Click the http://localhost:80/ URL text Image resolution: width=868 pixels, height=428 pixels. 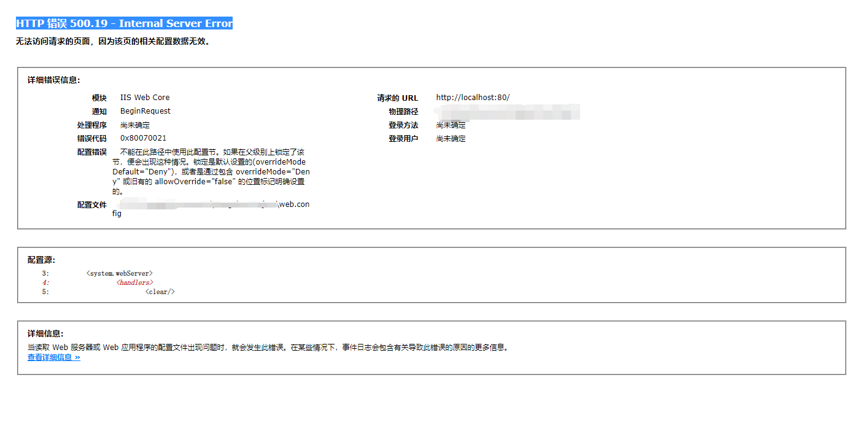pyautogui.click(x=473, y=97)
